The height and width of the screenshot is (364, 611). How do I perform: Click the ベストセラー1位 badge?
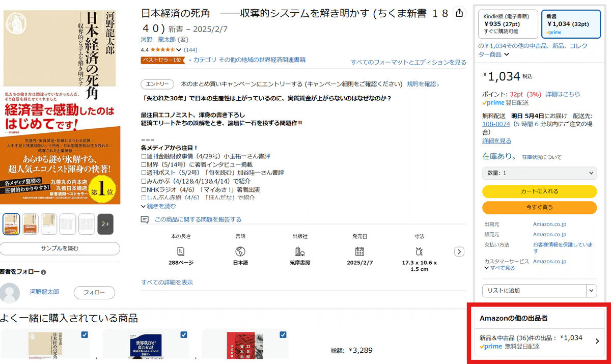coord(162,60)
